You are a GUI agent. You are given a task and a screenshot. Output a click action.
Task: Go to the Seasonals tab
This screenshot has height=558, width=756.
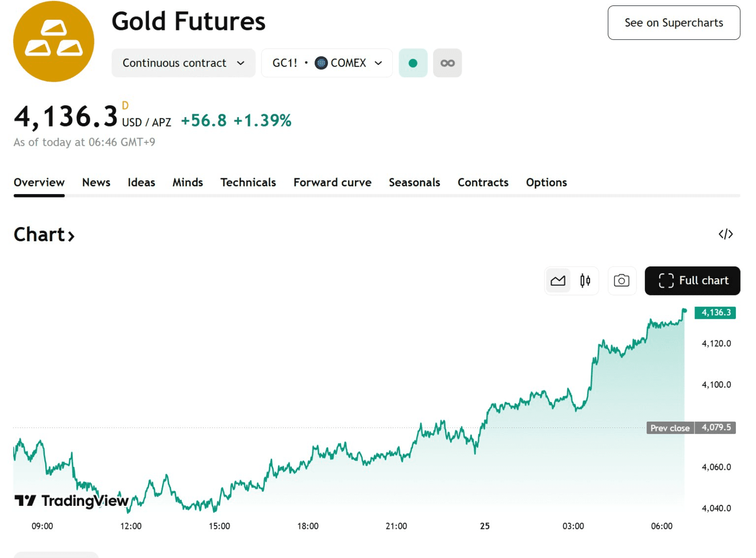(x=414, y=182)
